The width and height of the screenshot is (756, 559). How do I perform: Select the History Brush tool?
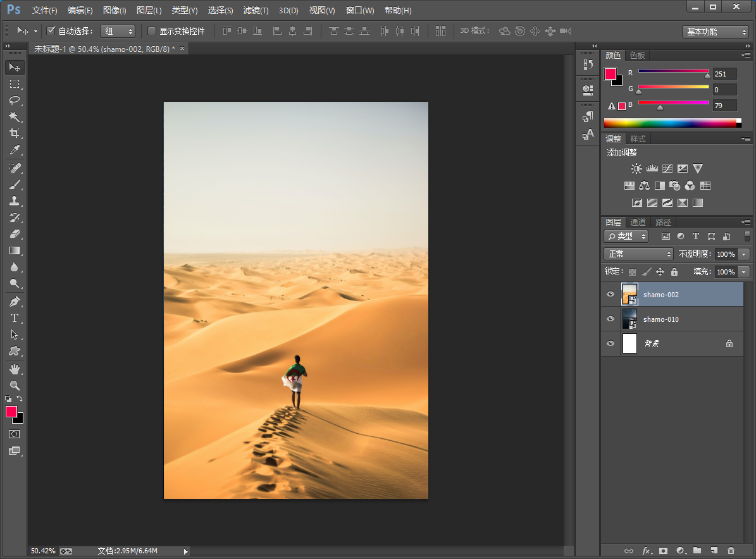tap(15, 218)
